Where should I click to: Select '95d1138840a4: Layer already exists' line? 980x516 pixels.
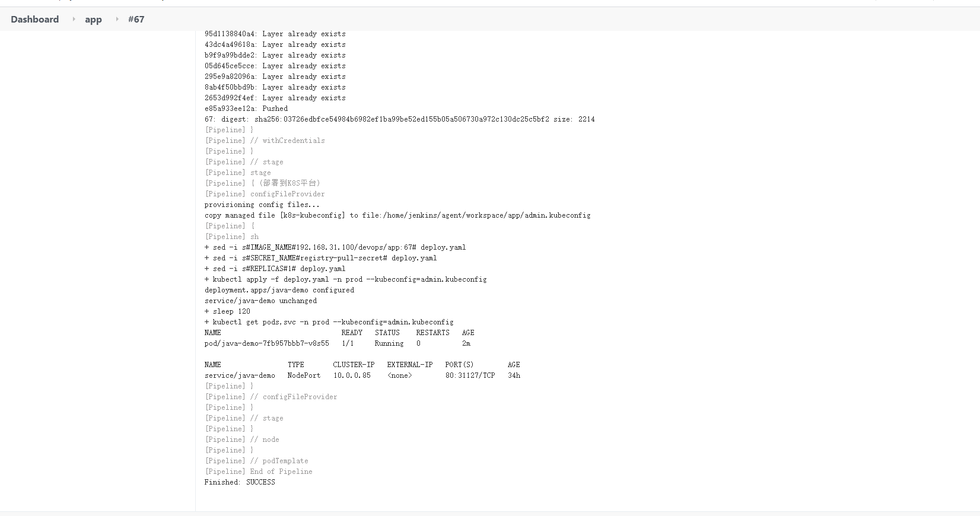click(275, 34)
